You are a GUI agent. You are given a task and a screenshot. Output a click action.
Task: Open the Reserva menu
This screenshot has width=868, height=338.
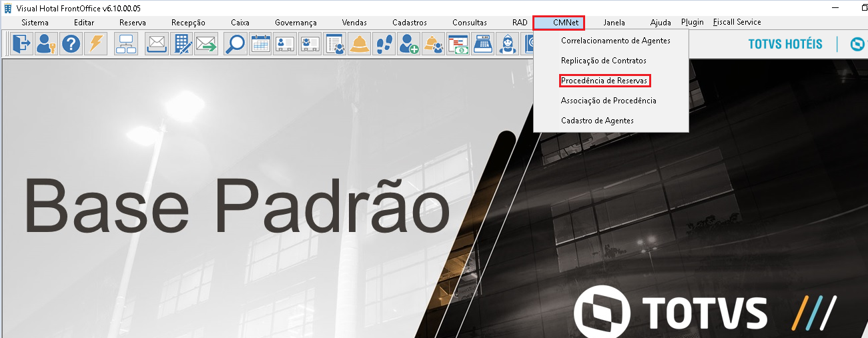point(133,23)
